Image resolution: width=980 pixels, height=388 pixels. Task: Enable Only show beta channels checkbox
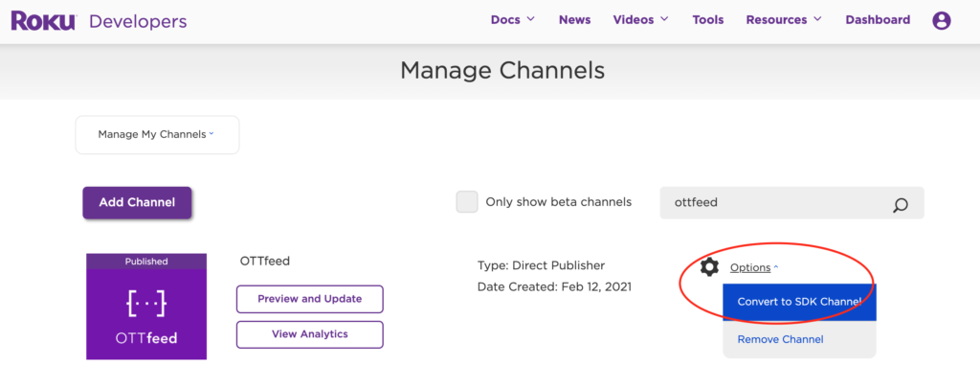tap(467, 202)
